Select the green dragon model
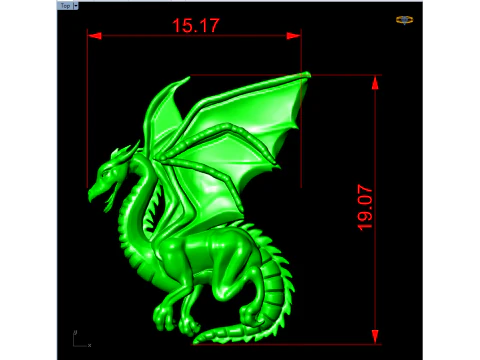Screen dimensions: 480x360 [x=199, y=208]
